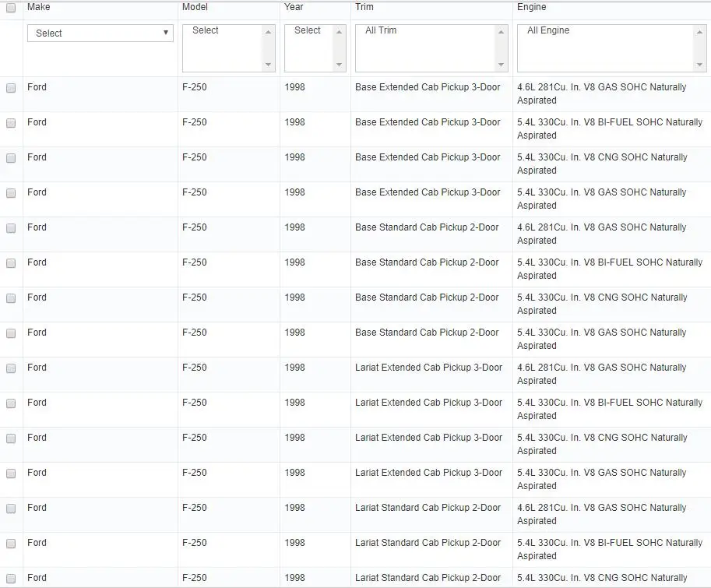Choose All Engine in the Engine list

pos(548,30)
